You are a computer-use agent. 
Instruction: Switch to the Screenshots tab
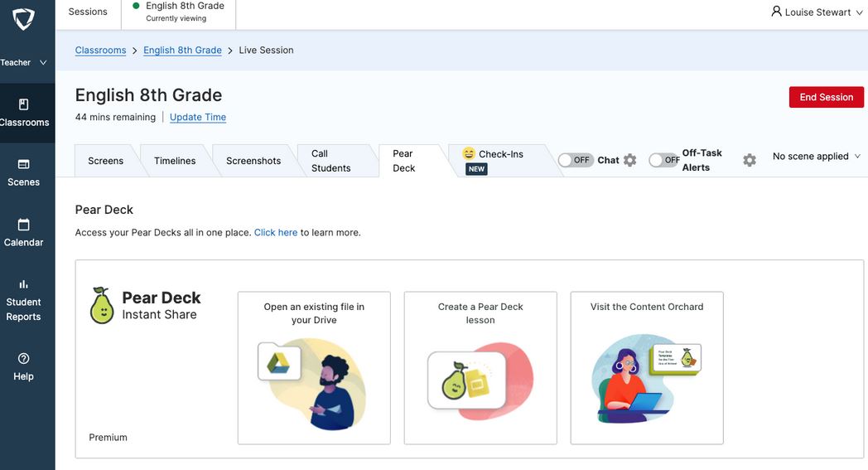point(253,161)
